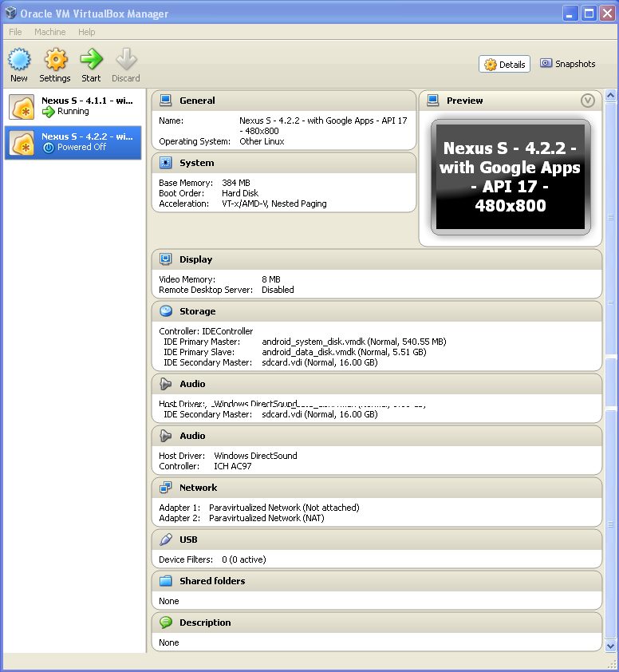Click the Base Memory value 384 MB
This screenshot has width=619, height=672.
click(236, 183)
